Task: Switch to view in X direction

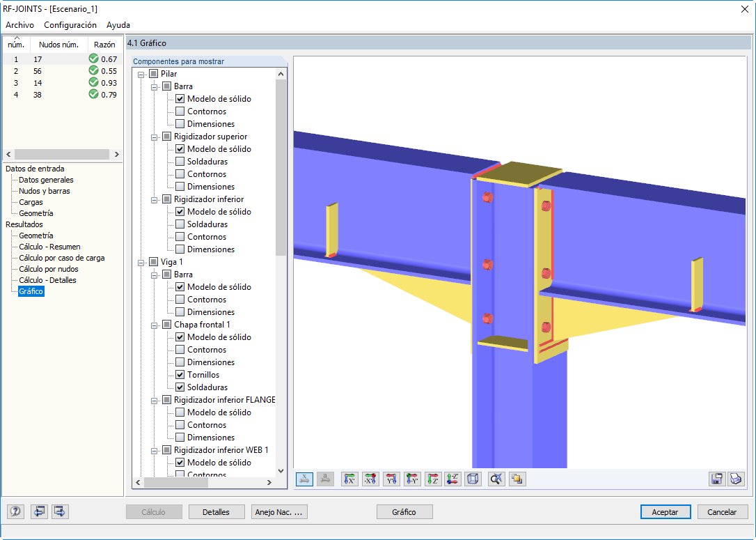Action: click(x=349, y=479)
